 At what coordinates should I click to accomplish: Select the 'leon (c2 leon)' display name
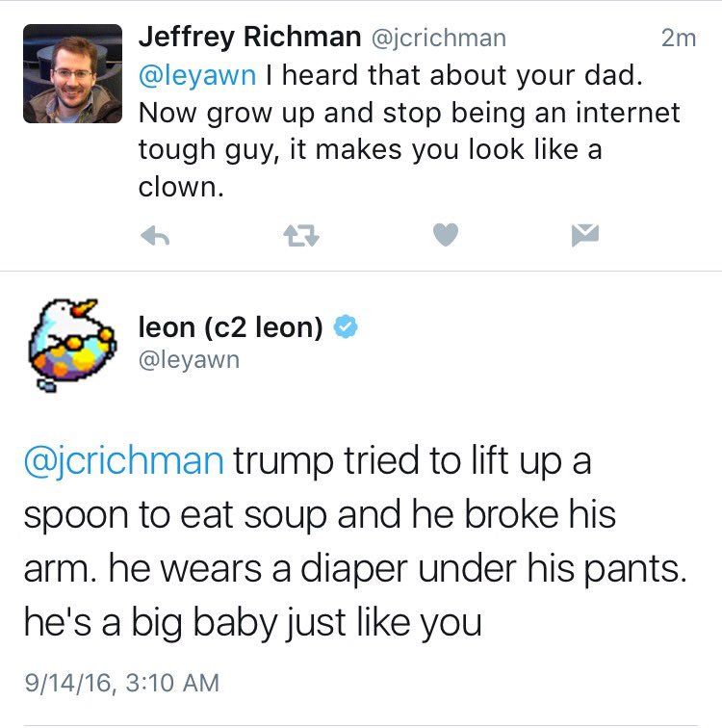231,327
